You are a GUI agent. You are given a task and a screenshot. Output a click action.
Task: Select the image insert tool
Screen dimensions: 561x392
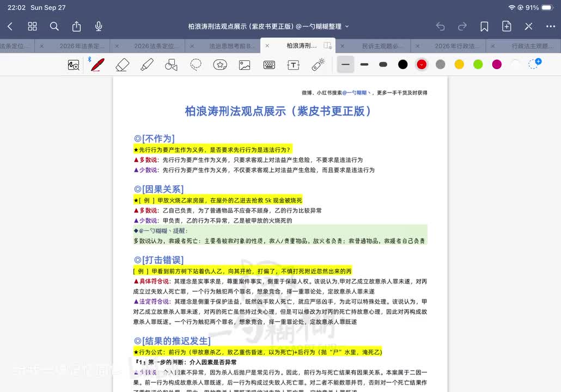pos(245,65)
